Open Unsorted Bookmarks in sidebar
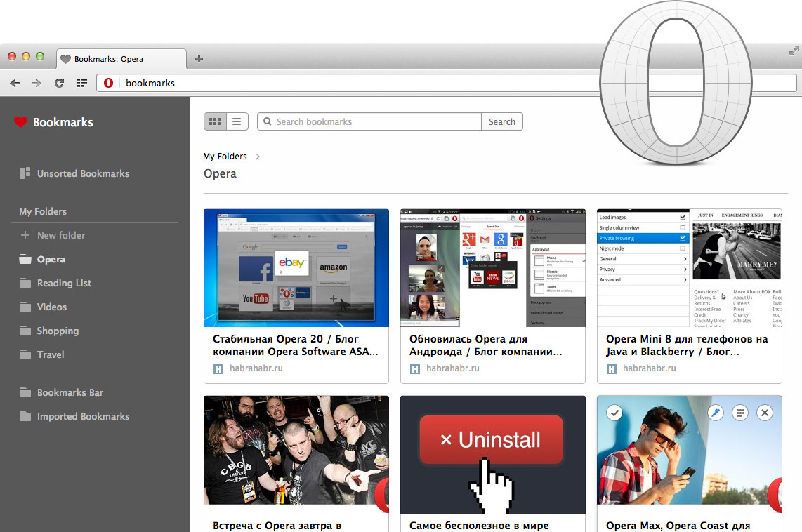 point(74,174)
